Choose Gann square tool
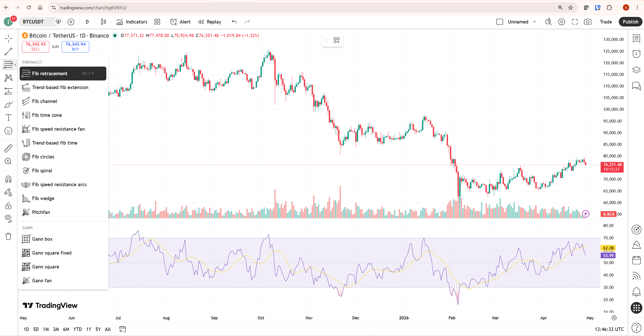The height and width of the screenshot is (336, 644). 63,267
